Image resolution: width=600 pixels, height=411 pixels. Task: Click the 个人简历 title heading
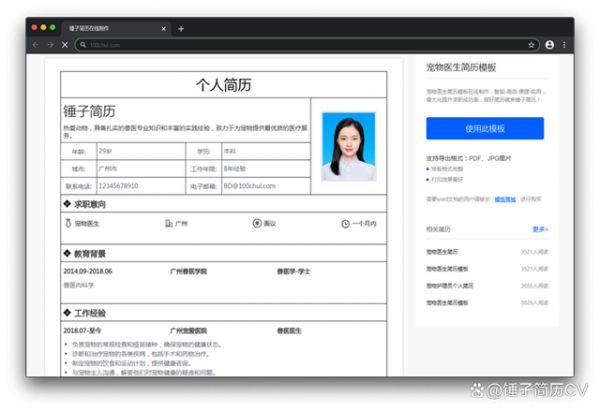[x=223, y=83]
